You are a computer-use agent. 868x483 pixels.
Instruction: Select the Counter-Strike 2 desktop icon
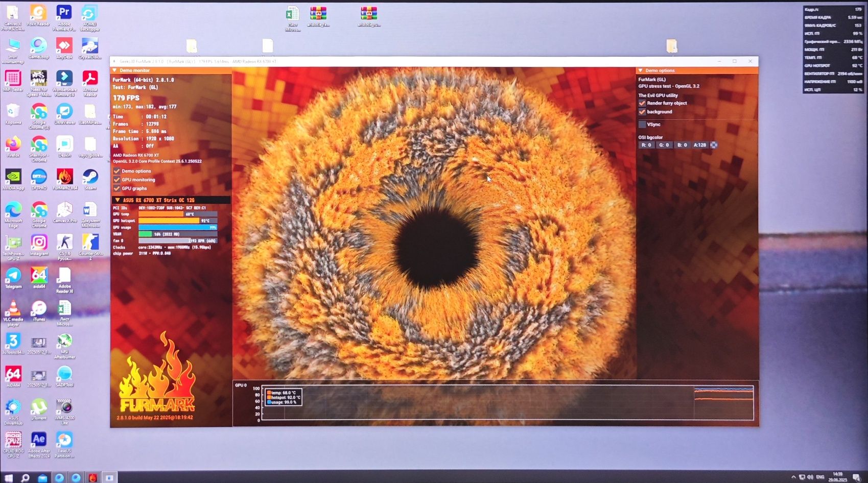point(90,248)
